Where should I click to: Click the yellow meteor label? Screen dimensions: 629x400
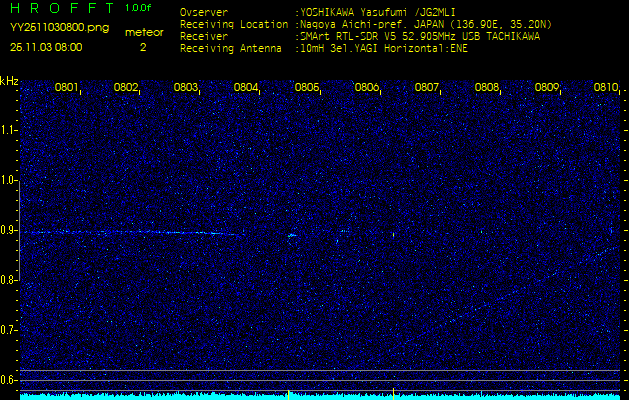pos(143,32)
